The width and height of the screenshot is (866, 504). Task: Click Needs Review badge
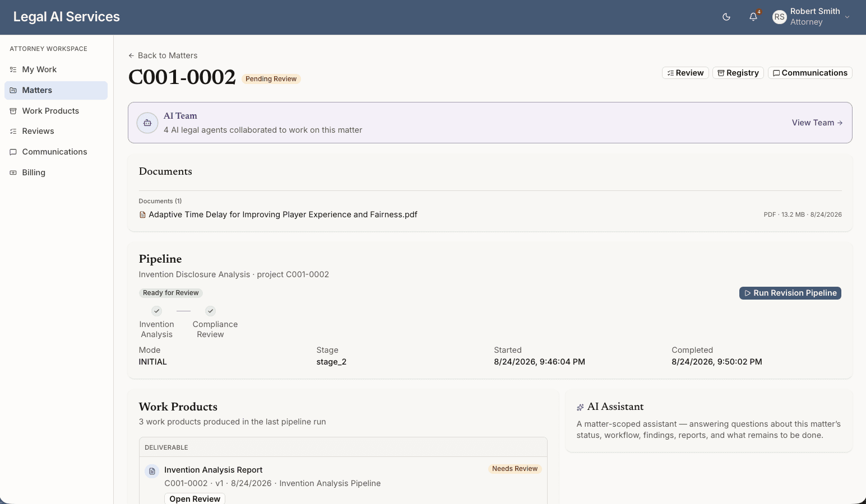pyautogui.click(x=515, y=469)
